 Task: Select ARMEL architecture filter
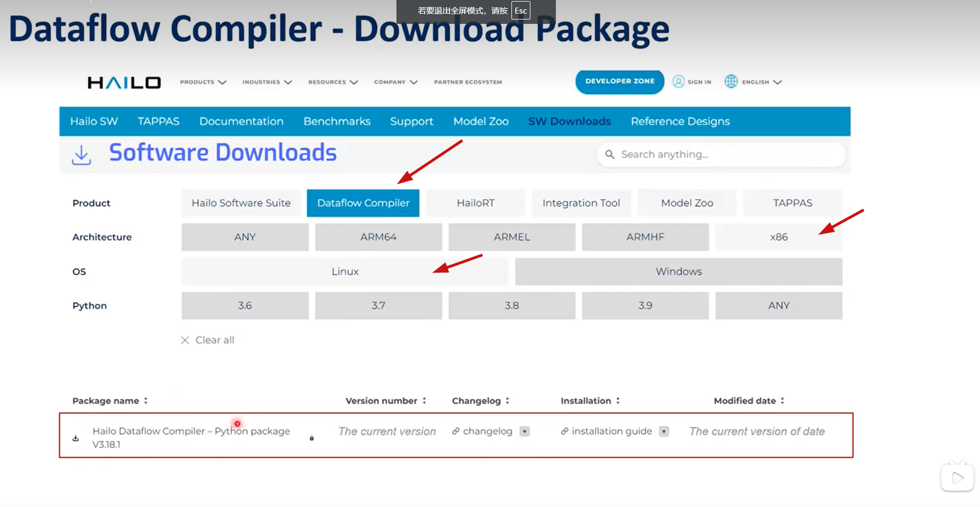click(512, 237)
